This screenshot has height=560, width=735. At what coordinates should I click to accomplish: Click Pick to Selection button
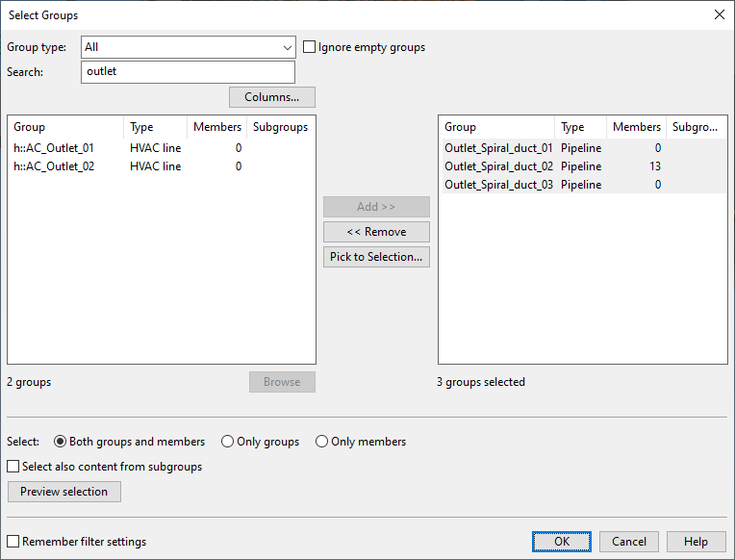point(376,257)
